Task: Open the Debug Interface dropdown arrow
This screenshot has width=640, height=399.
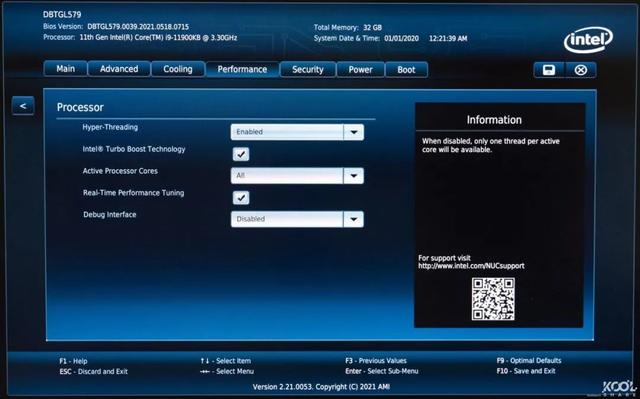Action: pyautogui.click(x=353, y=219)
